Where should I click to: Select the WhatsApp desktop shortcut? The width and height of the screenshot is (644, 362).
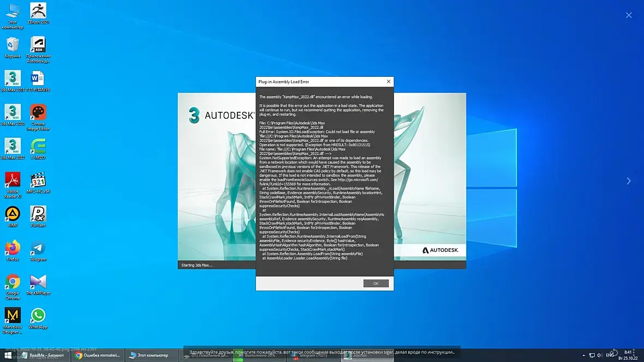pos(38,318)
